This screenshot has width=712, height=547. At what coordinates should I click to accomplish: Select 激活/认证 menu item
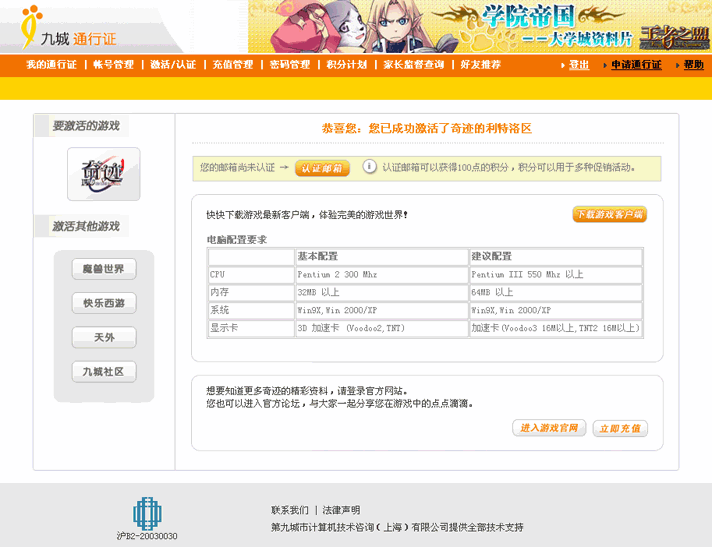[173, 65]
